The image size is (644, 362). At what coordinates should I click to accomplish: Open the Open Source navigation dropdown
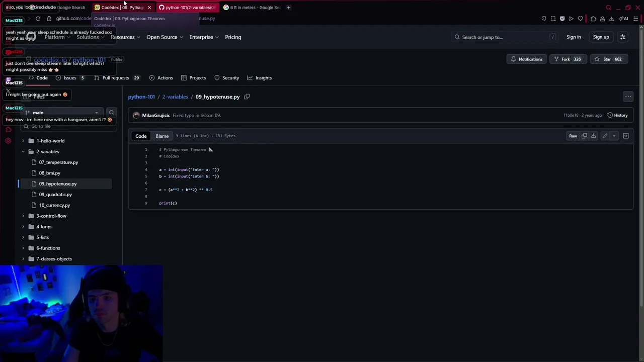[165, 37]
